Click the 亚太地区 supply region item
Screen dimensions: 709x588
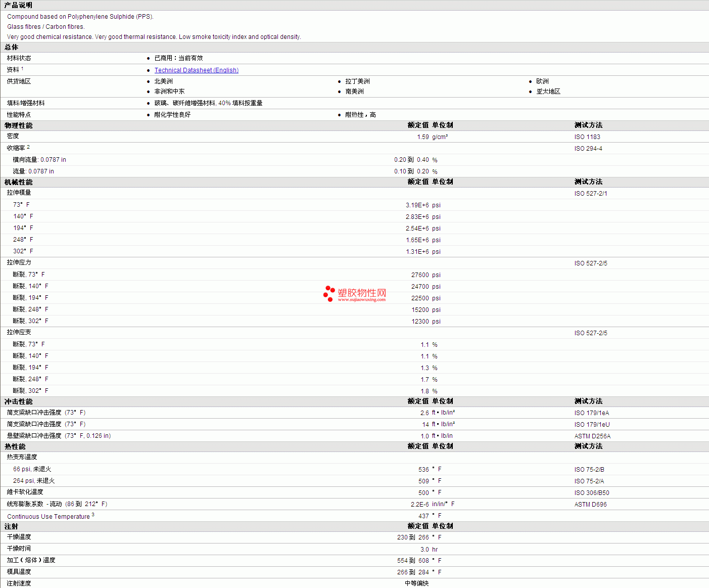pos(548,92)
